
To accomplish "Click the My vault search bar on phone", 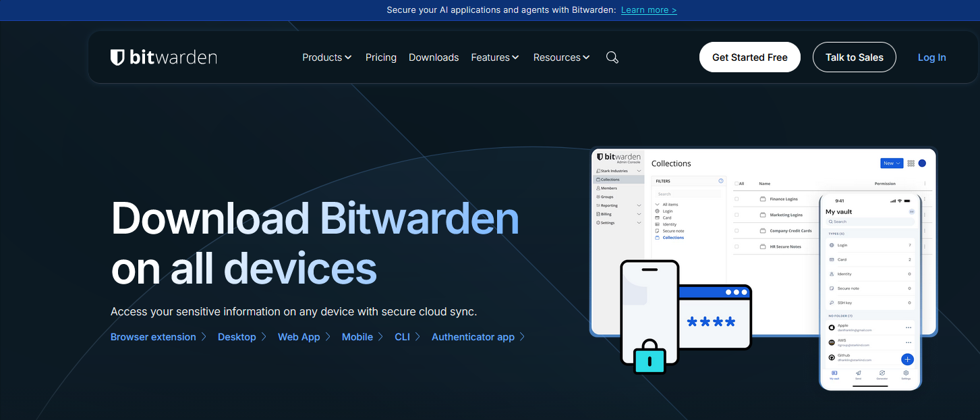I will click(870, 221).
